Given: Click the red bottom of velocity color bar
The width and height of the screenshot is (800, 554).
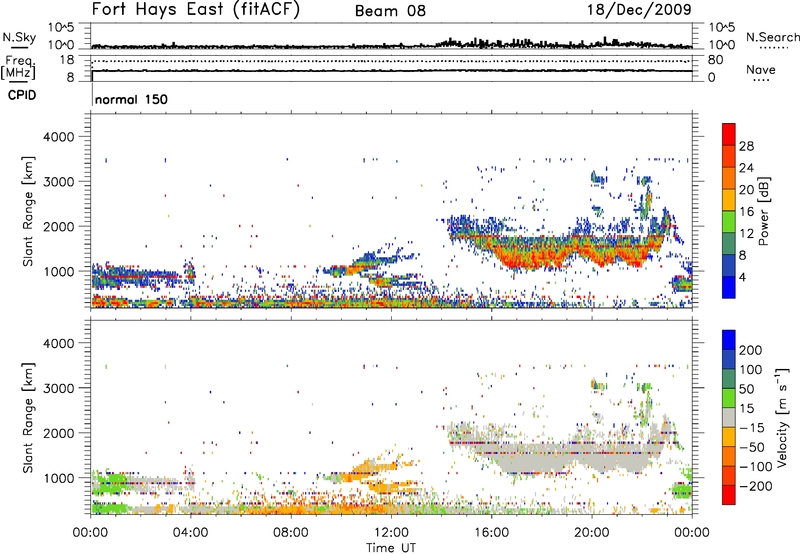Looking at the screenshot, I should point(729,495).
